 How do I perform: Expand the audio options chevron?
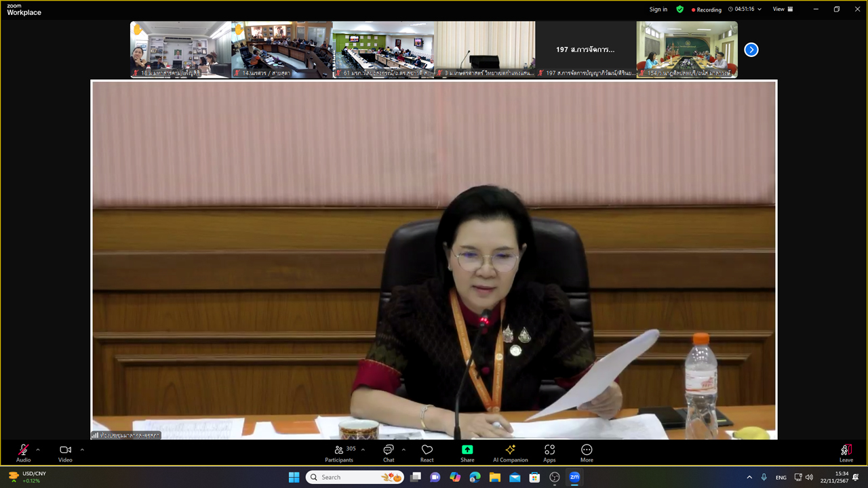click(38, 449)
